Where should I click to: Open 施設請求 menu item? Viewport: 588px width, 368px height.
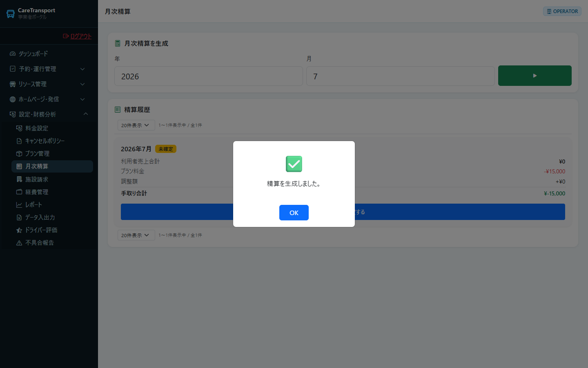click(x=52, y=179)
